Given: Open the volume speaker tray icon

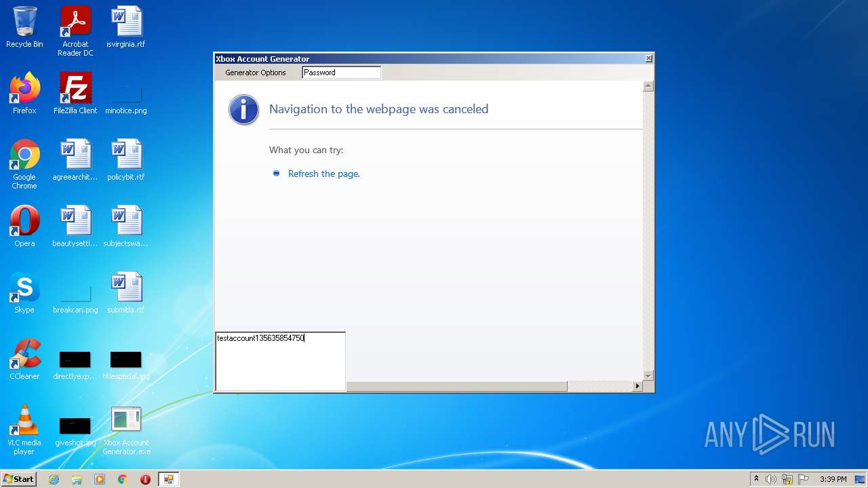Looking at the screenshot, I should pos(771,479).
